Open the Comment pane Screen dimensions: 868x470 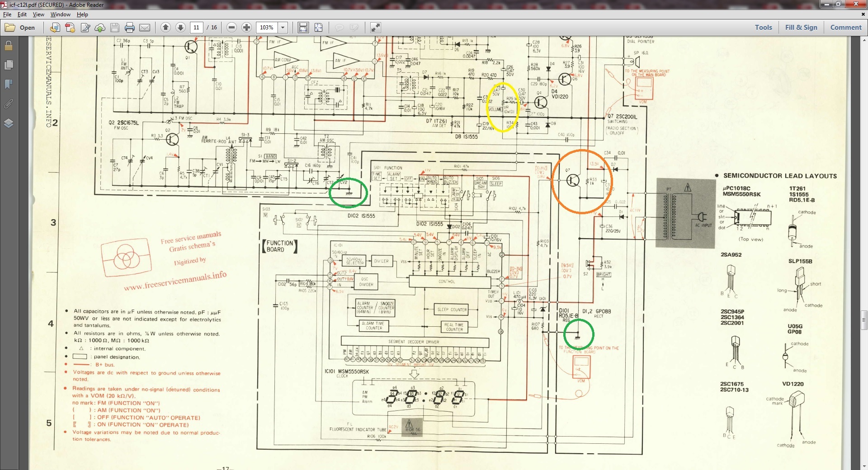pyautogui.click(x=846, y=28)
